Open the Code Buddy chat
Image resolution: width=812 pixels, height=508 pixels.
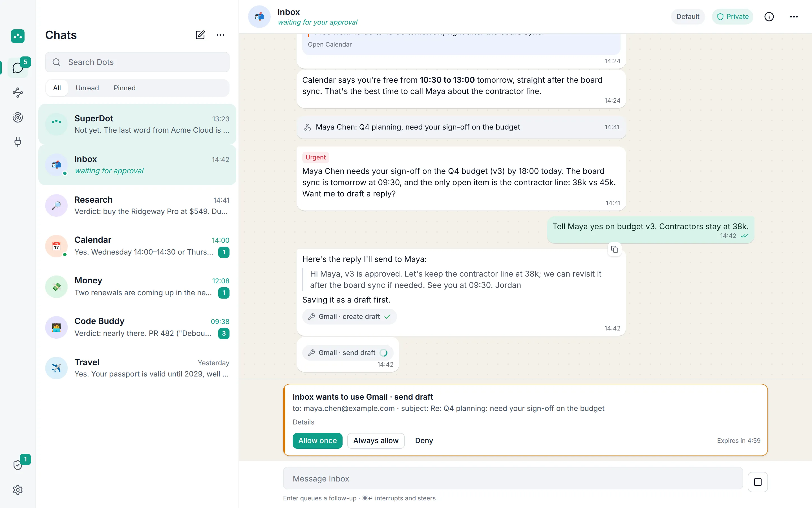click(137, 327)
